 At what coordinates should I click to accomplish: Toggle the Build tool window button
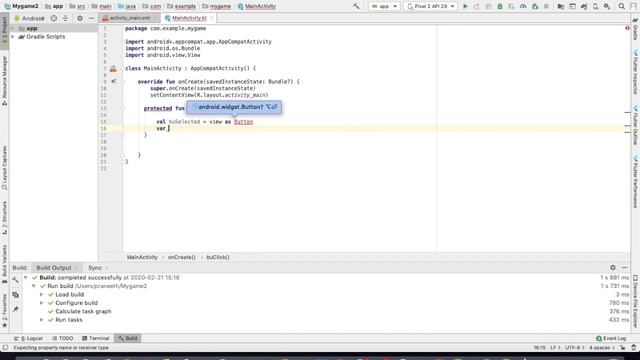tap(128, 338)
